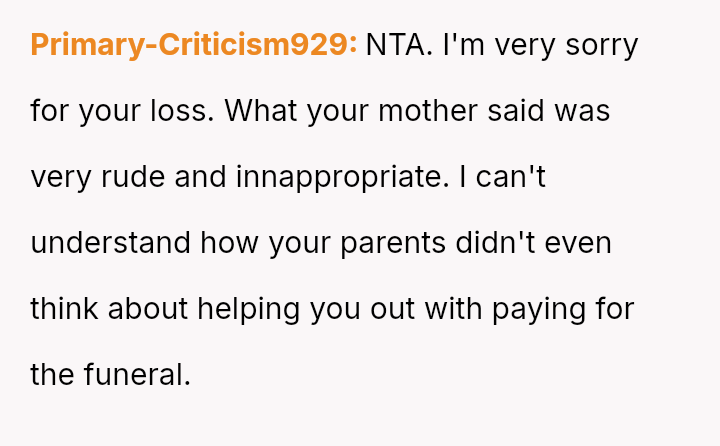Viewport: 720px width, 446px height.
Task: Click the word "paying" in the comment
Action: click(x=542, y=309)
